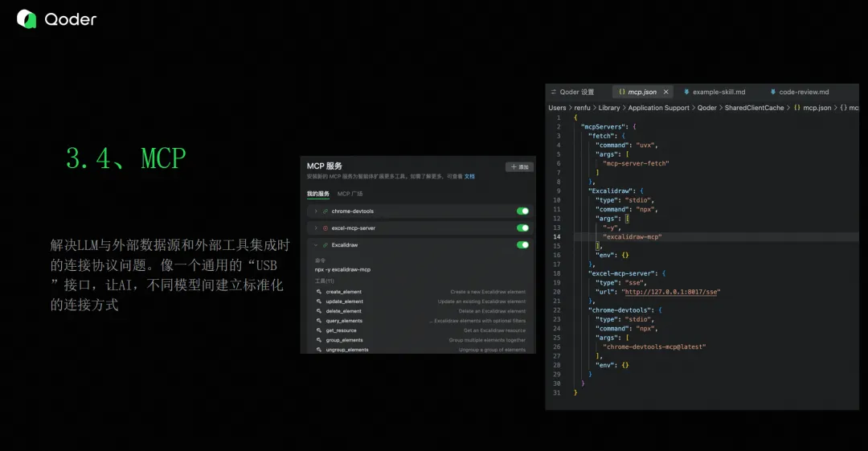868x451 pixels.
Task: Click the ungroup_elements tool icon
Action: point(319,350)
